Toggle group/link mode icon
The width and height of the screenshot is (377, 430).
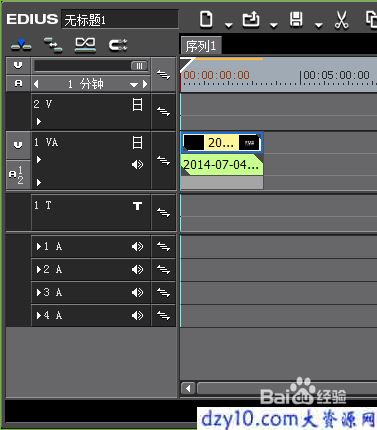click(x=85, y=45)
